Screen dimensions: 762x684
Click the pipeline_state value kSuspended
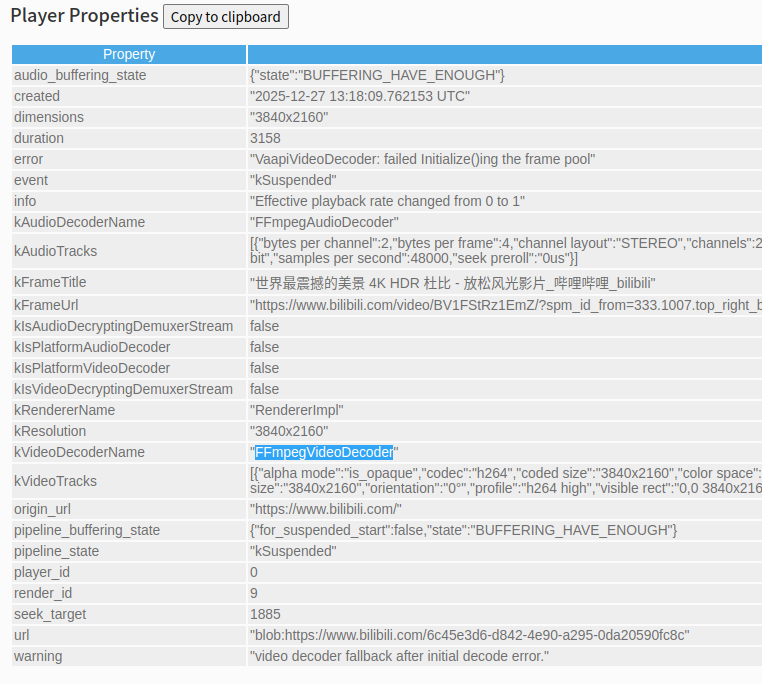click(293, 551)
